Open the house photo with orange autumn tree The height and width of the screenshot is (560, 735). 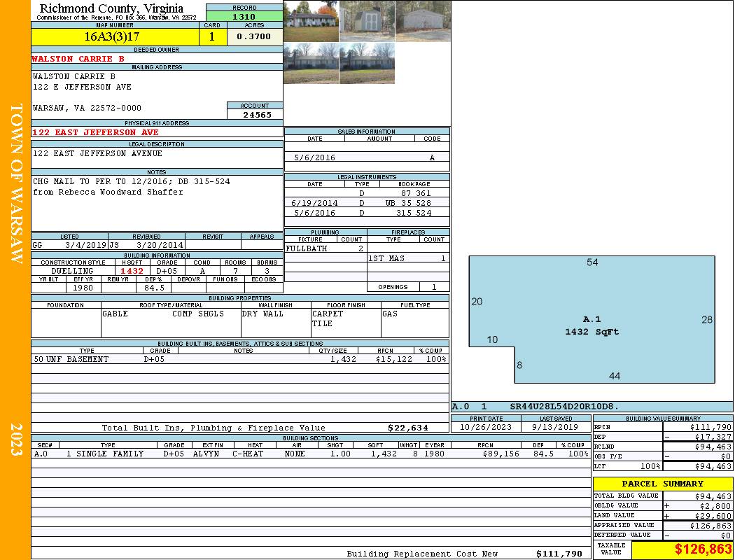pyautogui.click(x=311, y=21)
